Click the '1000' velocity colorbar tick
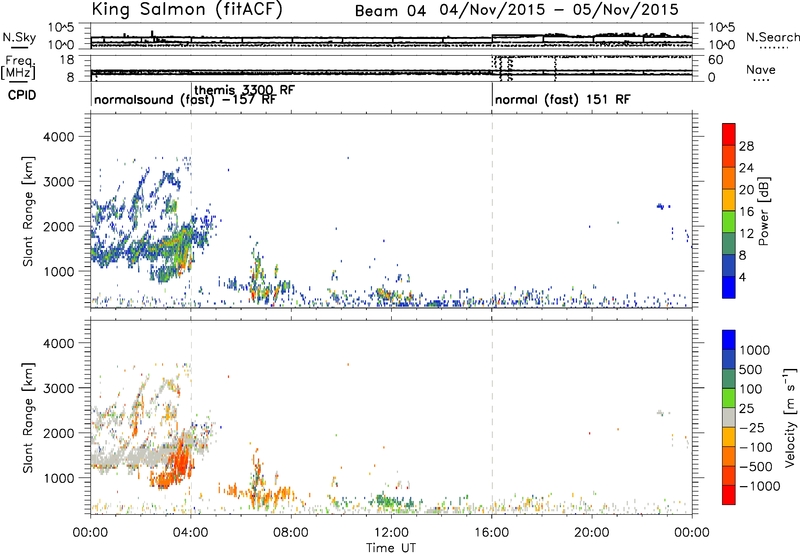Screen dimensions: 800x554 click(x=754, y=350)
